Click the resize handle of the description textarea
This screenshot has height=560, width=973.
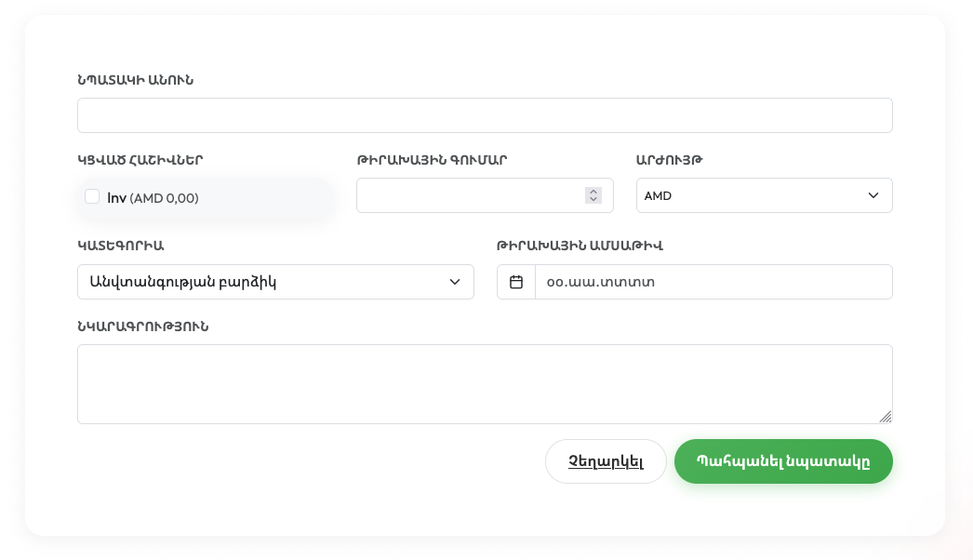tap(885, 417)
